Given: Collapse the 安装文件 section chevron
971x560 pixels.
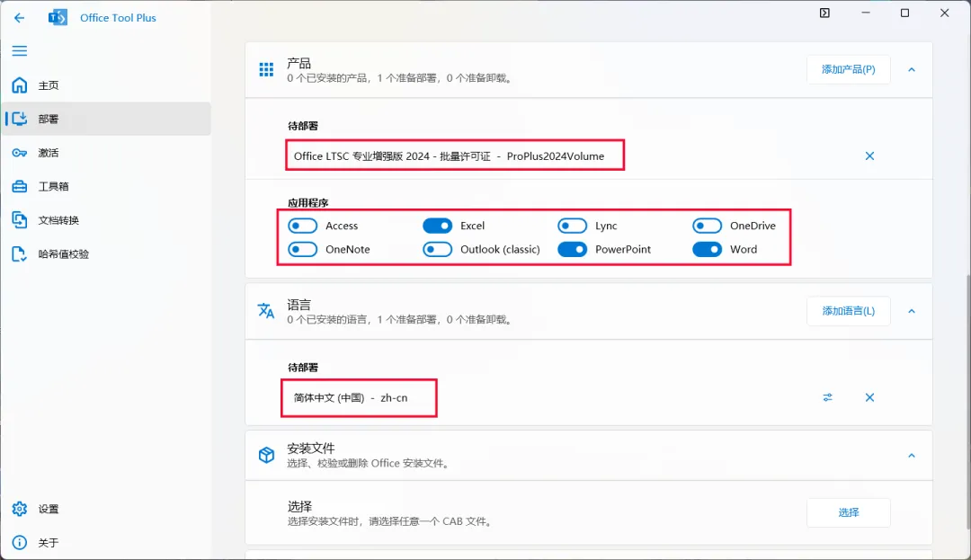Looking at the screenshot, I should pyautogui.click(x=912, y=456).
